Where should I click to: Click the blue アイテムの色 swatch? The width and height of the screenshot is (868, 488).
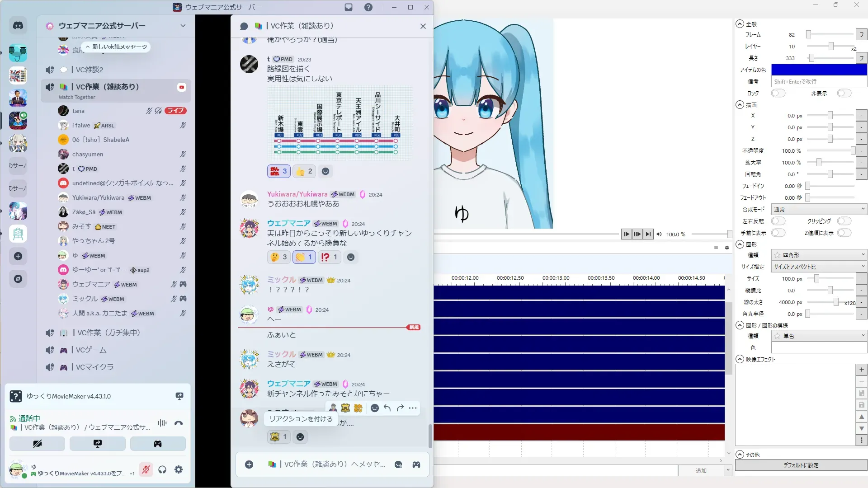[819, 70]
